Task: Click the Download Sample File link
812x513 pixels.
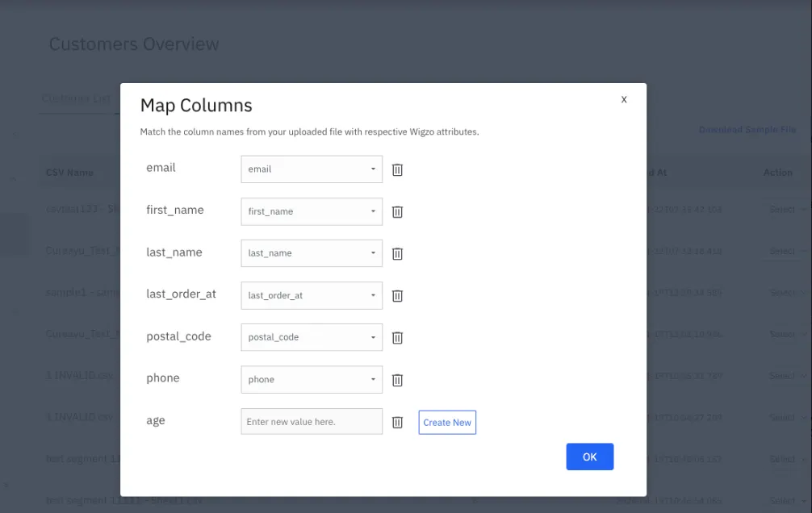Action: pyautogui.click(x=747, y=130)
